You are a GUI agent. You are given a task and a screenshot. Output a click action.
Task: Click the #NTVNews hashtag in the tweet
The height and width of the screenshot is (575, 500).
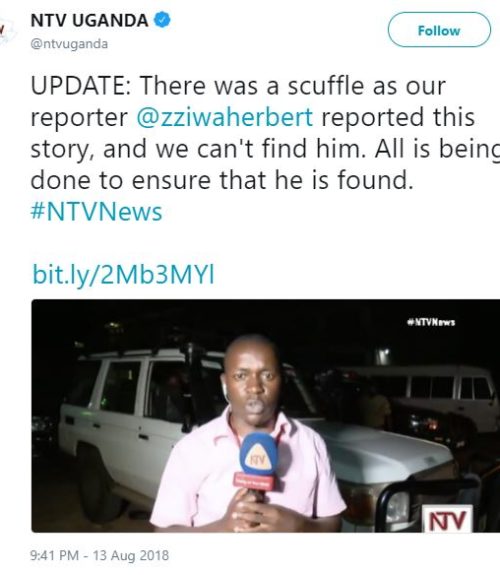(96, 212)
